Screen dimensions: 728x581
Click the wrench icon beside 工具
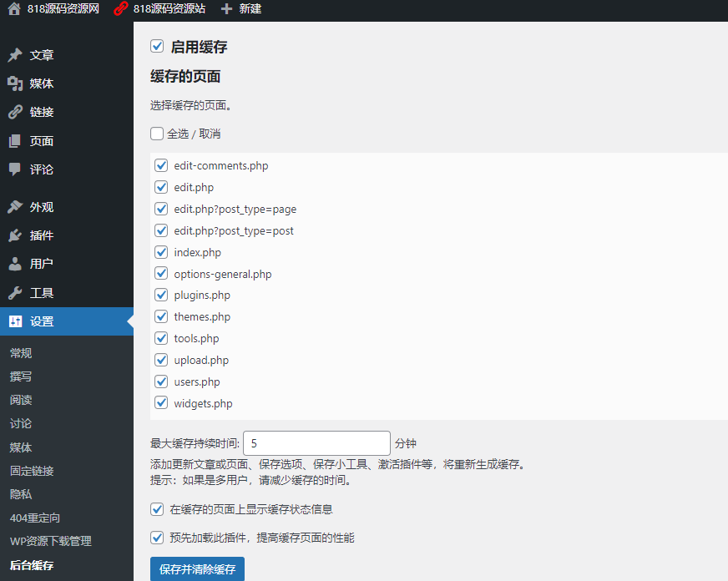tap(15, 293)
